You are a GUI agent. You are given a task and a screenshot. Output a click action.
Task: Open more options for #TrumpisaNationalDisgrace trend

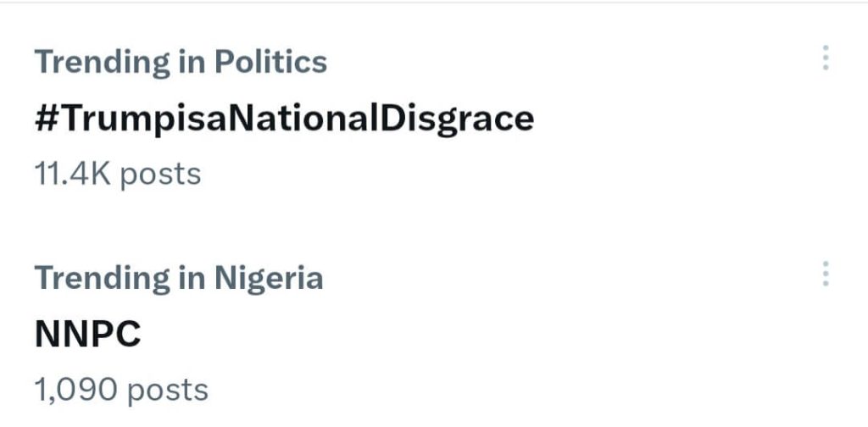[825, 58]
